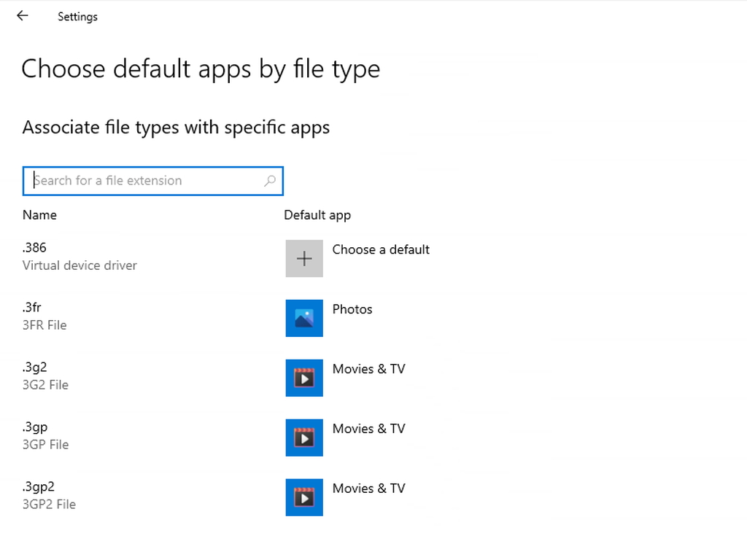Click Movies & TV icon for .3g2
The image size is (747, 560).
coord(304,378)
